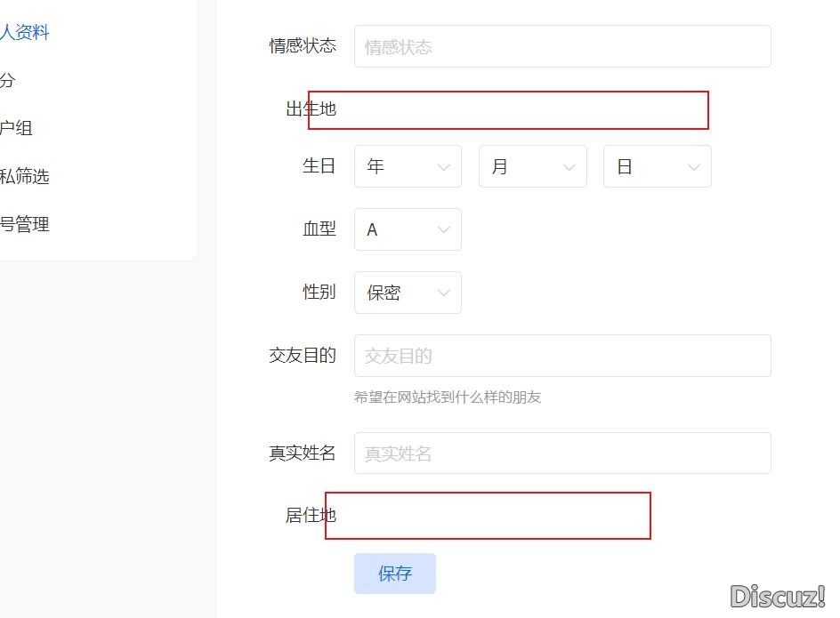Open the 血型 dropdown showing A

(408, 229)
